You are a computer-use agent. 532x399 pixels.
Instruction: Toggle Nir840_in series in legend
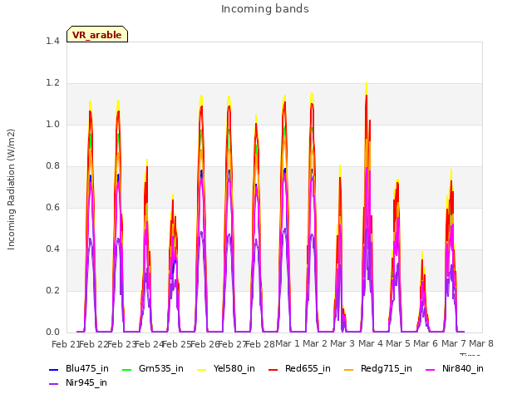point(455,369)
